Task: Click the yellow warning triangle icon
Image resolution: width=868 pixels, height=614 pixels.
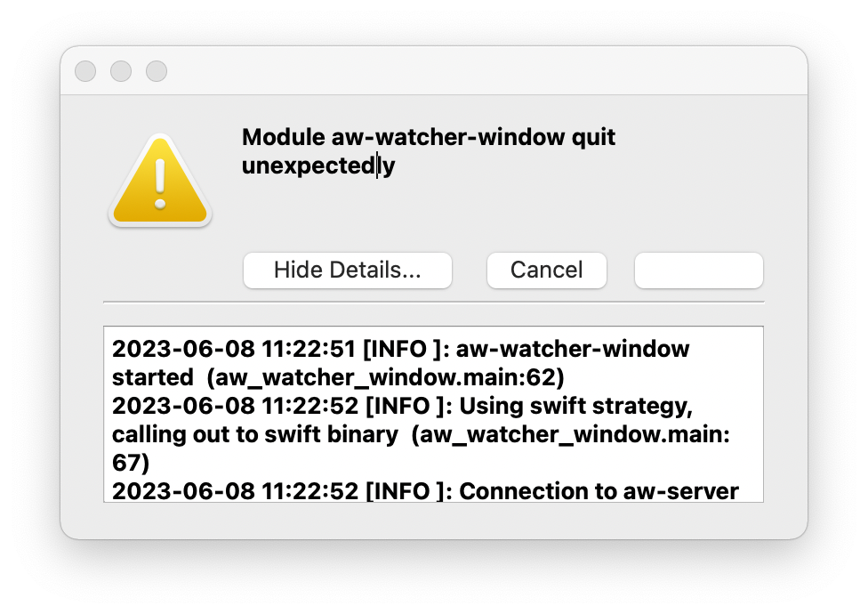Action: pyautogui.click(x=160, y=181)
